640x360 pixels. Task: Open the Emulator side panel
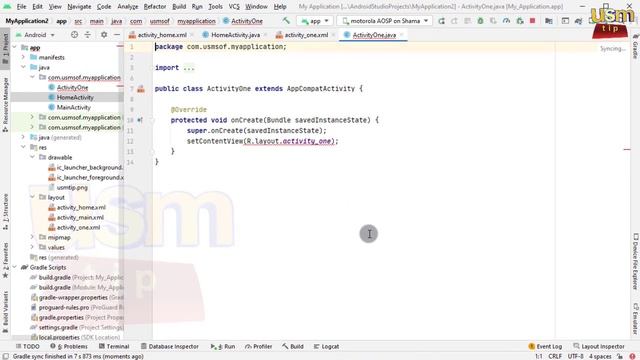[635, 318]
